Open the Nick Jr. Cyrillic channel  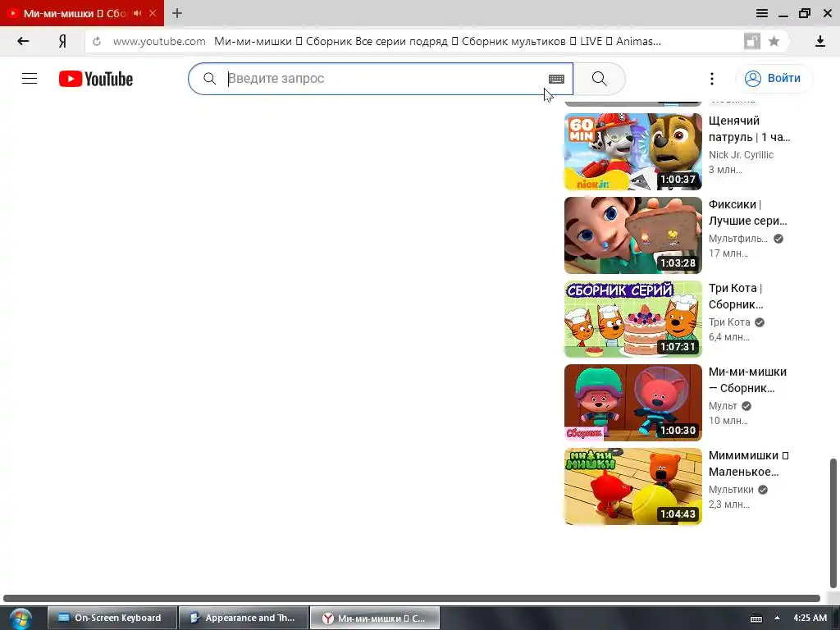point(741,155)
